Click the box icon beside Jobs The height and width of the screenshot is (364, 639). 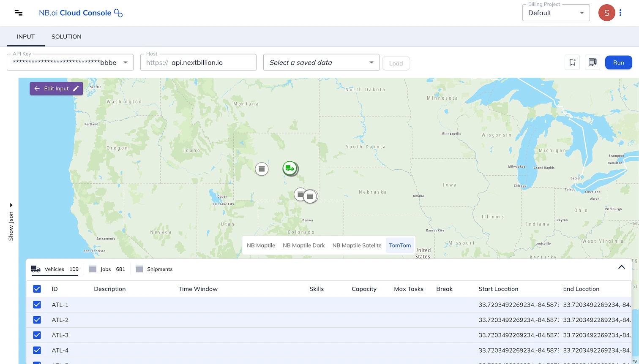(x=93, y=269)
